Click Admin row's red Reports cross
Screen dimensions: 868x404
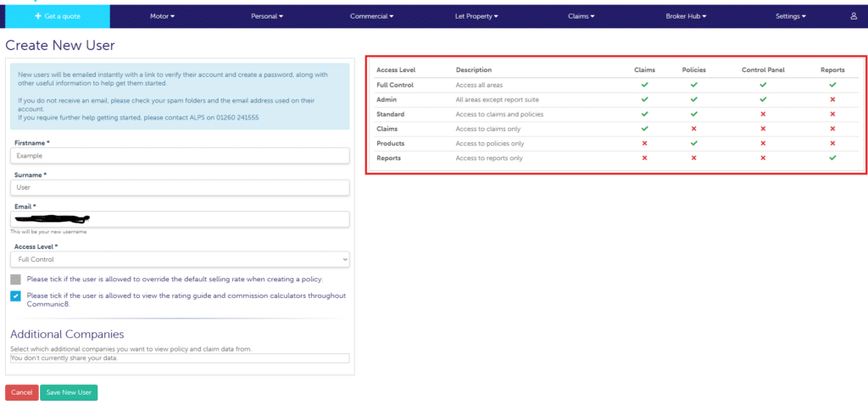832,99
